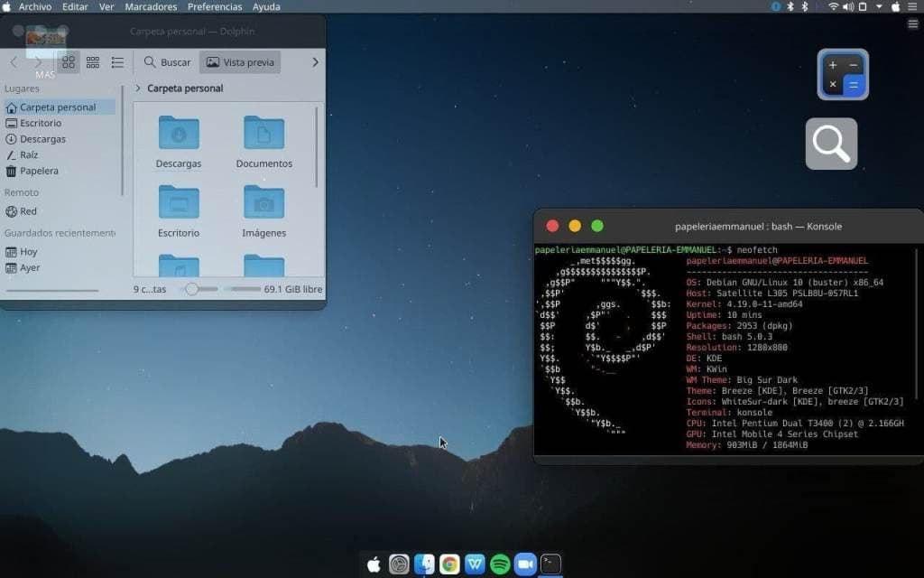
Task: Open the Preferencias menu
Action: [x=215, y=6]
